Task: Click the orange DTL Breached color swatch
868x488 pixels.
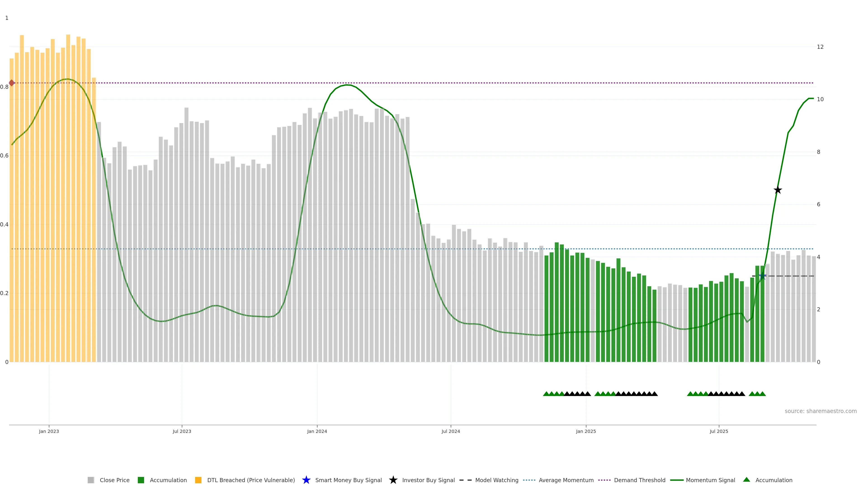Action: (x=198, y=480)
